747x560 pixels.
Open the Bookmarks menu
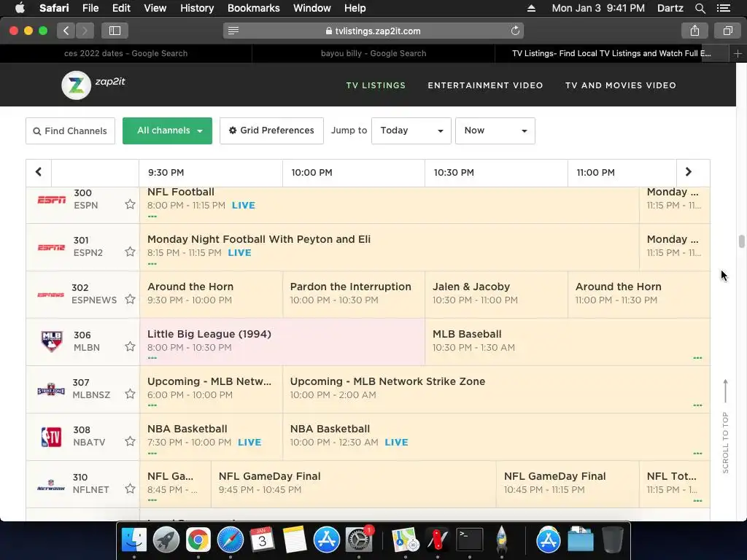(x=253, y=8)
